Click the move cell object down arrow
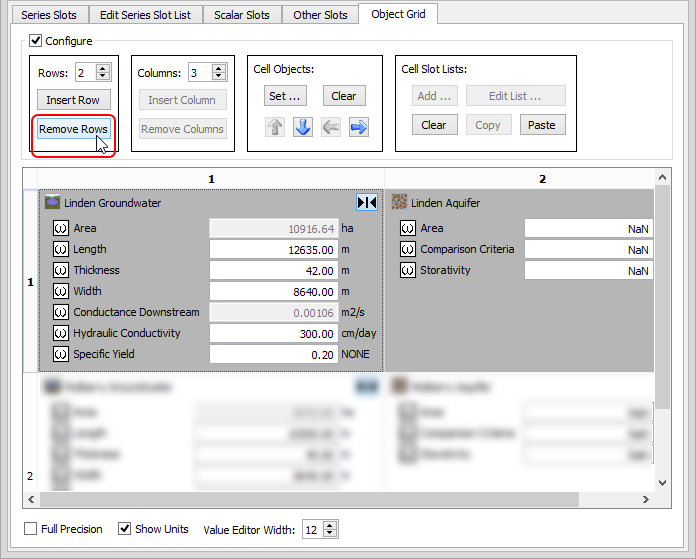696x559 pixels. pyautogui.click(x=303, y=127)
